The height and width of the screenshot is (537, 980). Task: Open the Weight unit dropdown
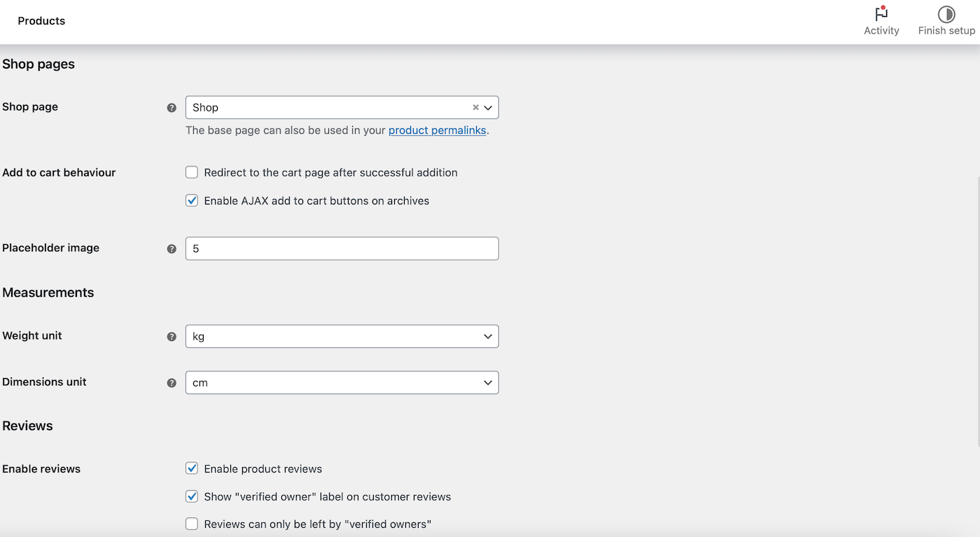[x=342, y=336]
